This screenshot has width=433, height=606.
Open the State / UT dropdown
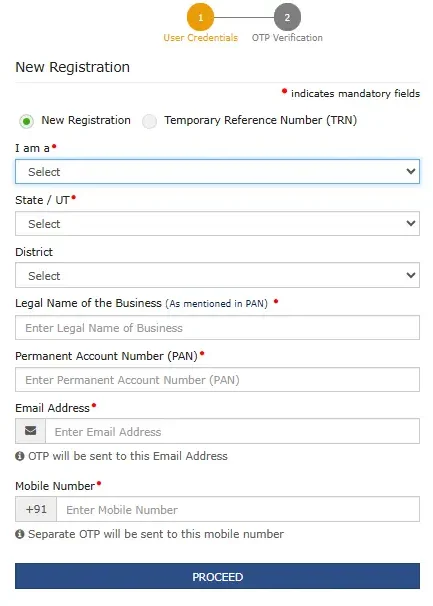click(217, 223)
